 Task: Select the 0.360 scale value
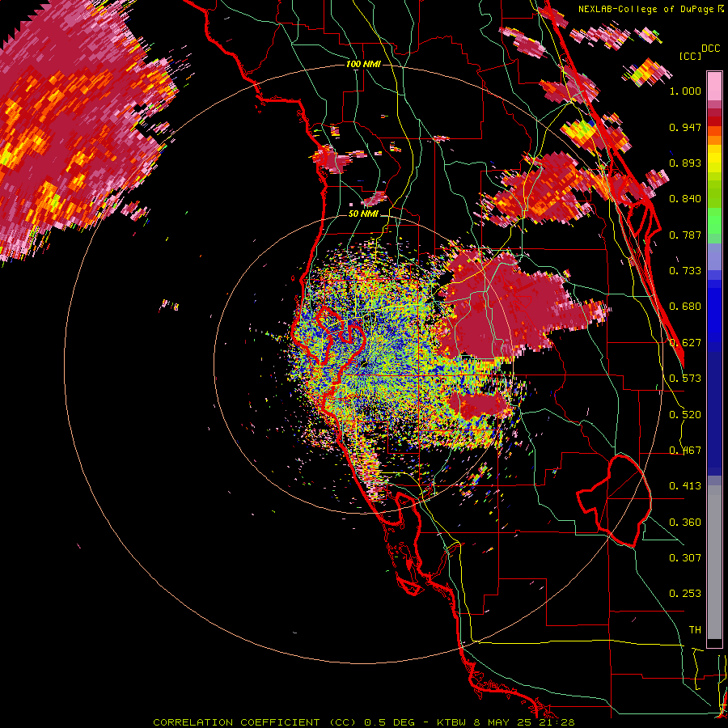click(x=685, y=523)
